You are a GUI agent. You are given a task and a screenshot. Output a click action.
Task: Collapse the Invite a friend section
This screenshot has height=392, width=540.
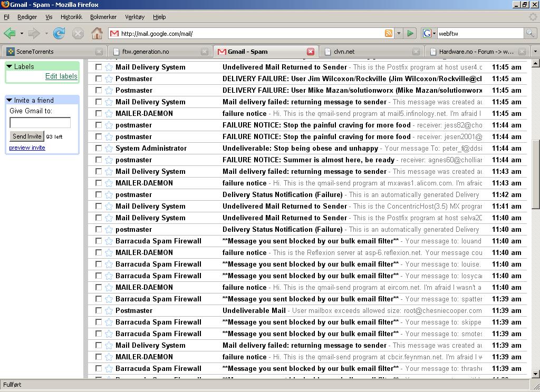point(9,100)
